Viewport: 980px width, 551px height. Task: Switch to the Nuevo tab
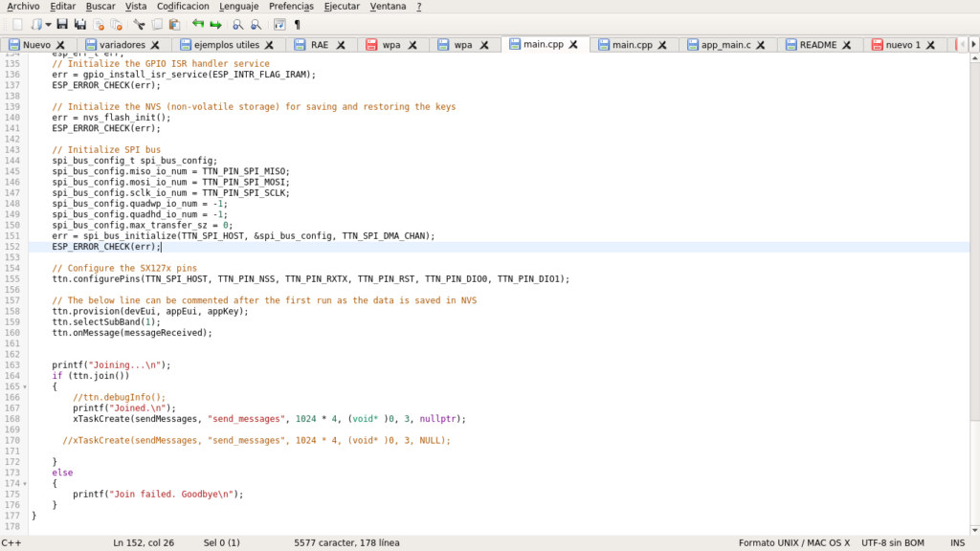[36, 45]
